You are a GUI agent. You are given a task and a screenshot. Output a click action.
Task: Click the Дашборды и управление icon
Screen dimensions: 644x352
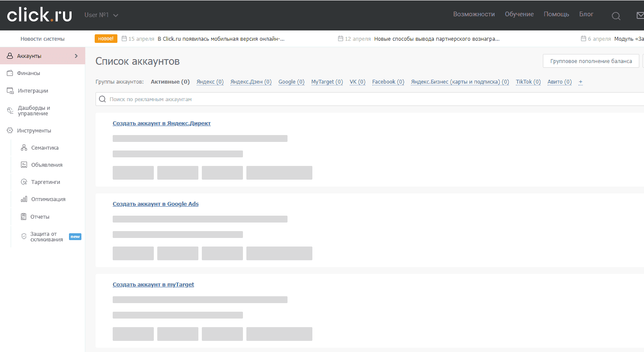tap(10, 111)
